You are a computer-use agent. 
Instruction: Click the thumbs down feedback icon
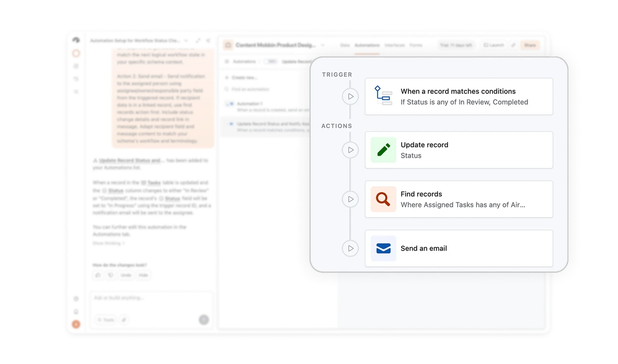(111, 275)
